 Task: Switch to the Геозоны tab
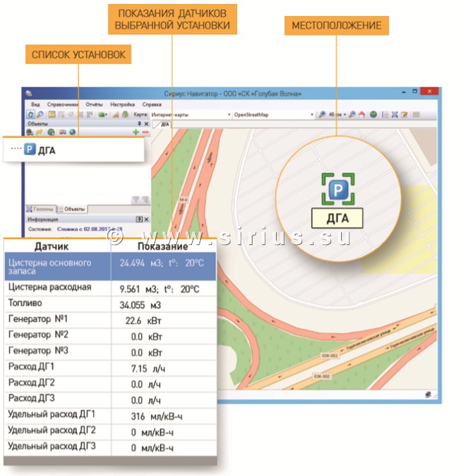(40, 209)
